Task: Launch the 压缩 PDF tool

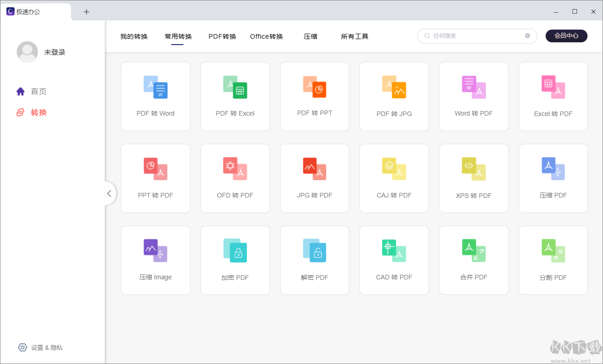Action: click(x=553, y=178)
